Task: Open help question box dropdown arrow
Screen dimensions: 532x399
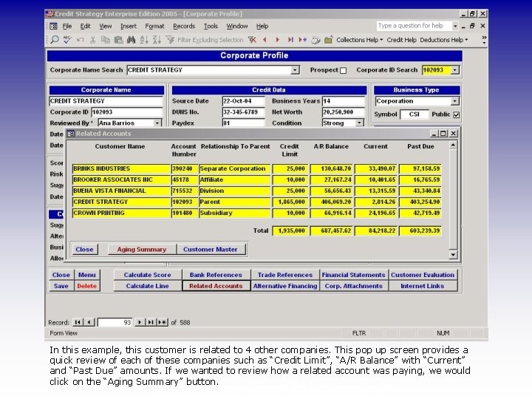Action: (x=455, y=26)
